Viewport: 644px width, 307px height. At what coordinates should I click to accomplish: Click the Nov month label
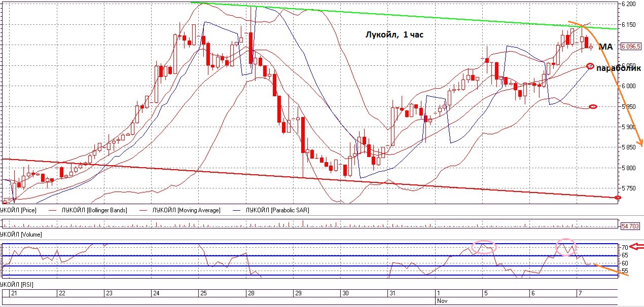(442, 300)
